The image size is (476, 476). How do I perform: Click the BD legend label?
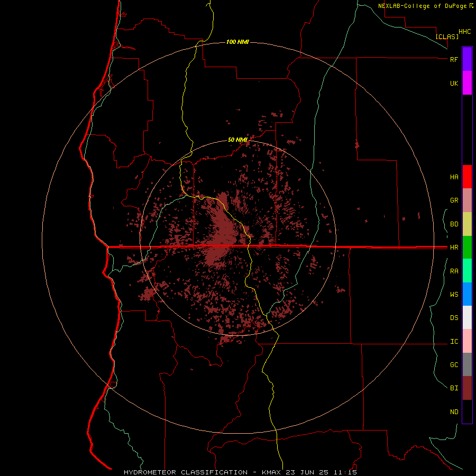point(454,224)
